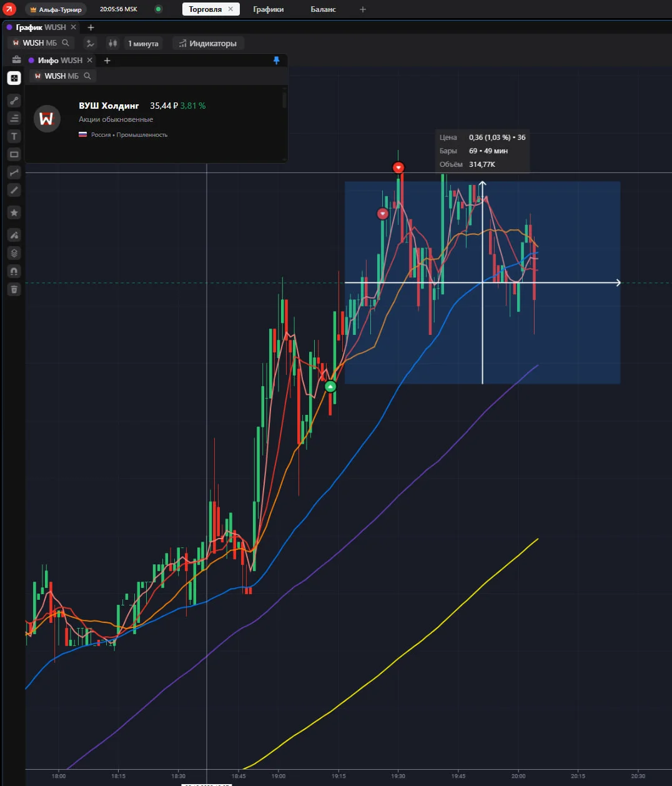Click the ВУШ Холдинг company name

pyautogui.click(x=109, y=106)
